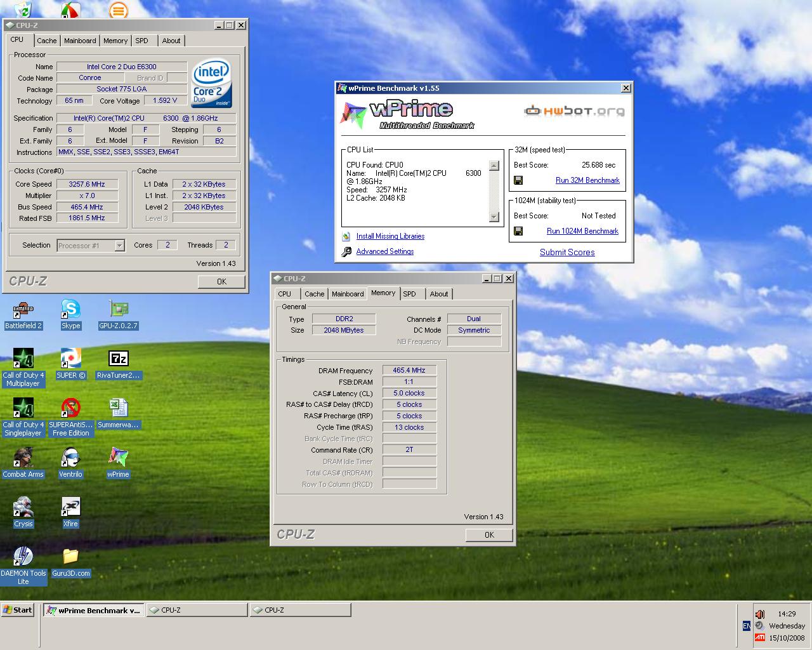Launch Crysis desktop shortcut

tap(23, 513)
